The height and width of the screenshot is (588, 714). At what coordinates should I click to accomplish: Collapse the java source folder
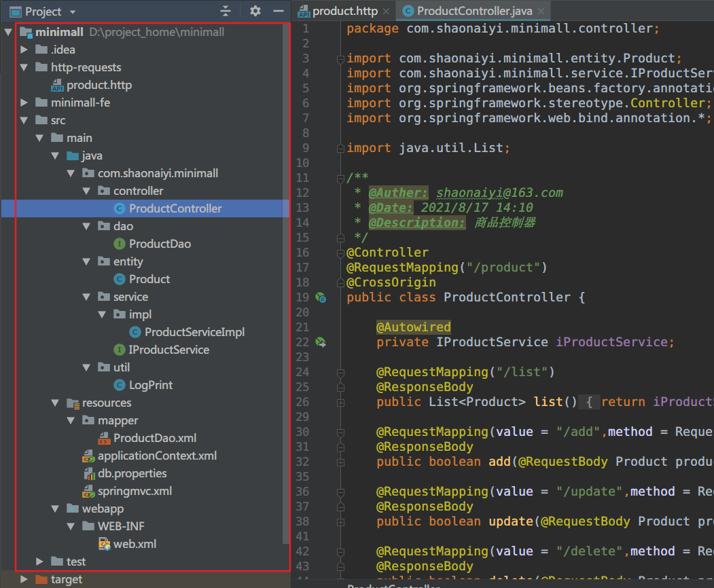pos(55,155)
